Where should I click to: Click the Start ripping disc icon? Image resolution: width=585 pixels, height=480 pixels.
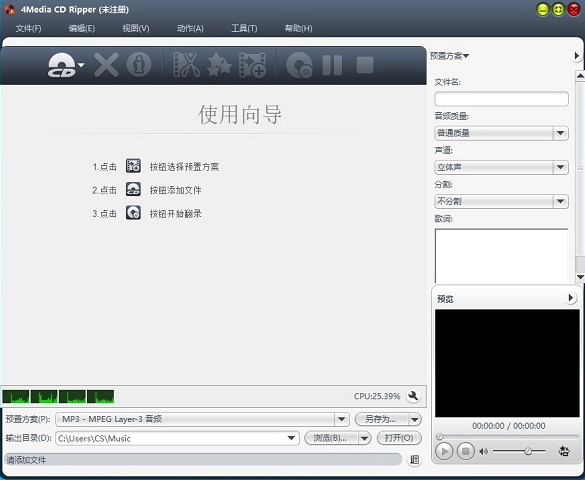(x=299, y=65)
